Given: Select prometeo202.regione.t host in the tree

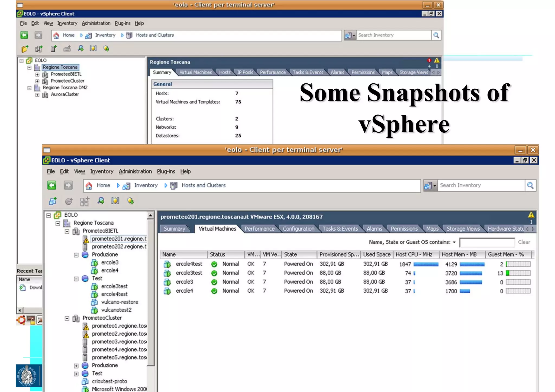Looking at the screenshot, I should point(119,247).
